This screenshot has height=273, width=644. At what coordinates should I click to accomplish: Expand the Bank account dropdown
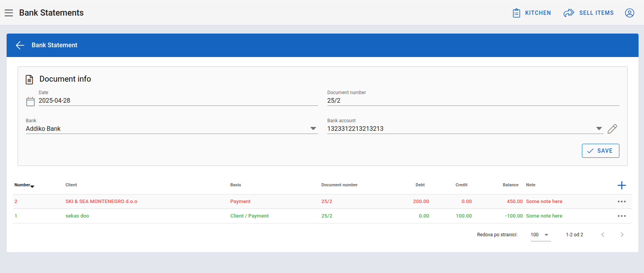point(599,129)
